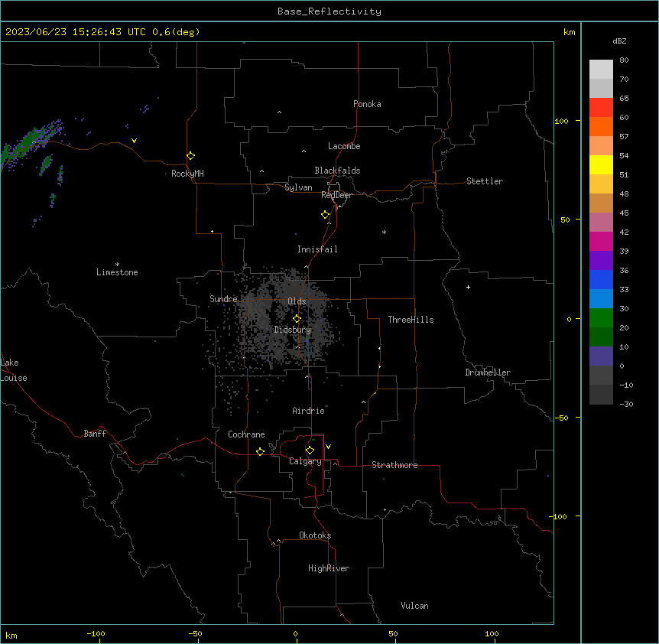Click the Lake Louise label
The height and width of the screenshot is (644, 659).
click(14, 370)
